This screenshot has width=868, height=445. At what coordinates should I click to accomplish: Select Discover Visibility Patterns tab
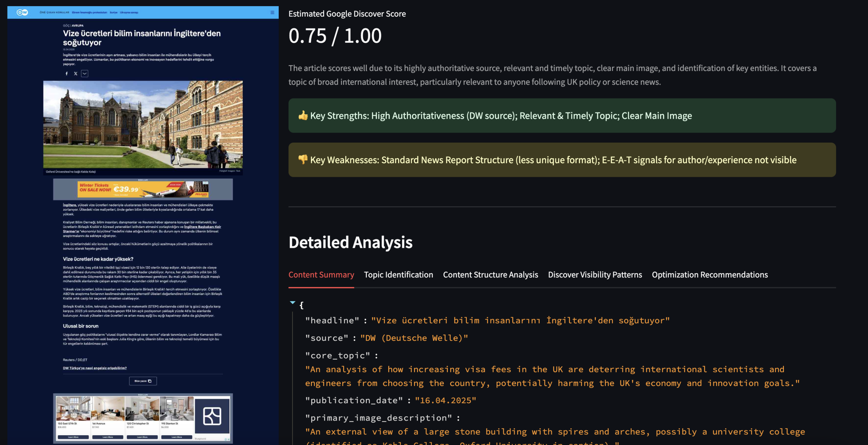tap(595, 275)
